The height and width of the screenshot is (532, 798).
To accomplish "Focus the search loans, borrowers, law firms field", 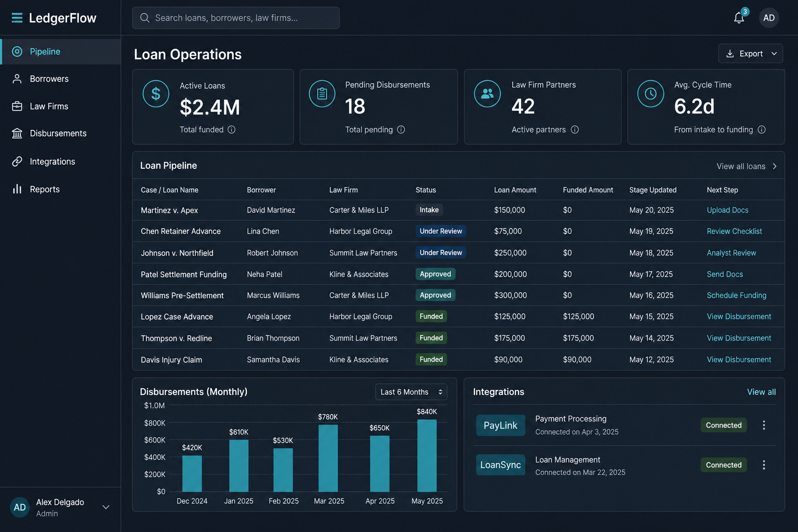I will click(236, 18).
